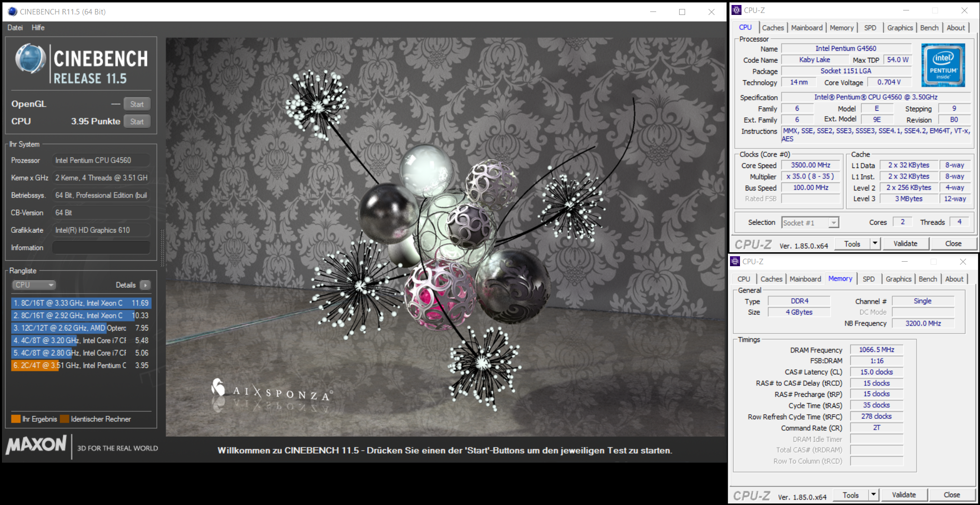Switch to About tab in top CPU-Z
Screen dimensions: 980x505
point(956,28)
